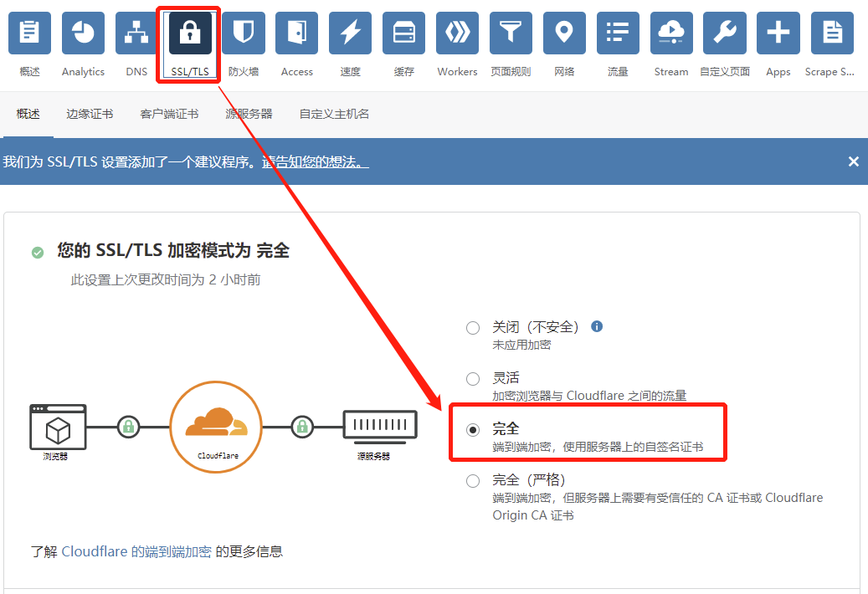This screenshot has width=868, height=594.
Task: Open the 页面规则 page rules section
Action: click(511, 33)
